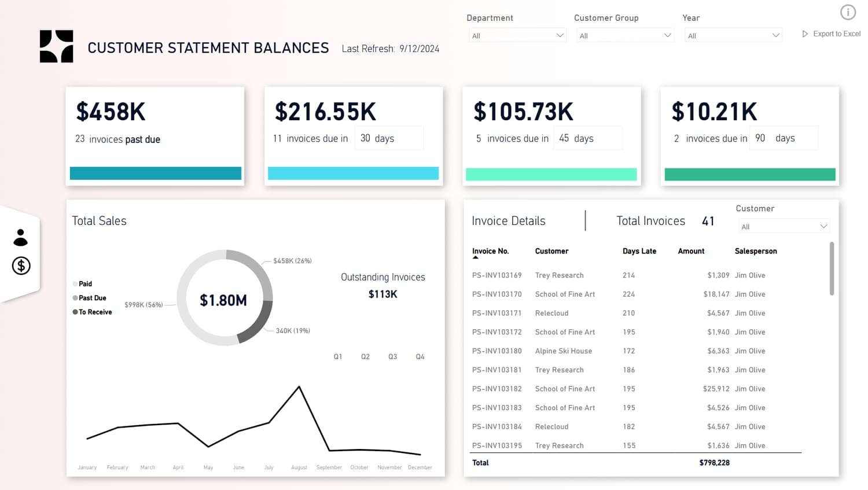Click the info icon at top right
868x490 pixels.
[x=848, y=12]
